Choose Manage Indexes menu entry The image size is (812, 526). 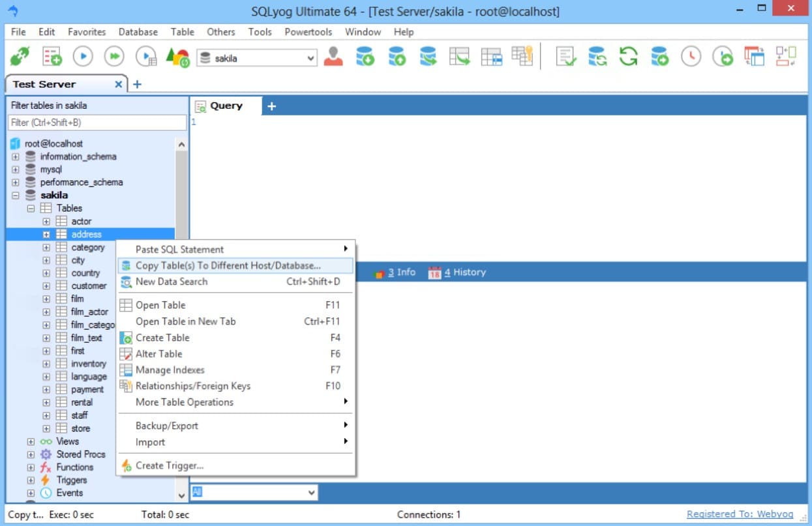click(x=235, y=370)
